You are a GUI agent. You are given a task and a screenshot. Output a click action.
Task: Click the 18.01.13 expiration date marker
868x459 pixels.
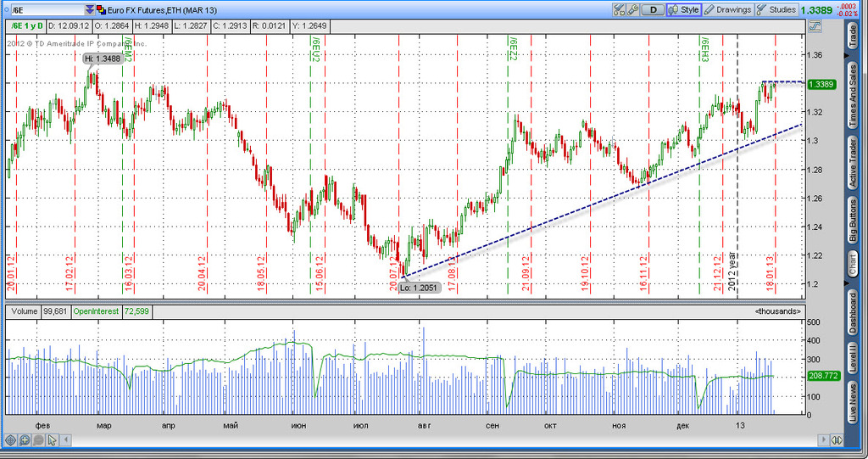[770, 272]
